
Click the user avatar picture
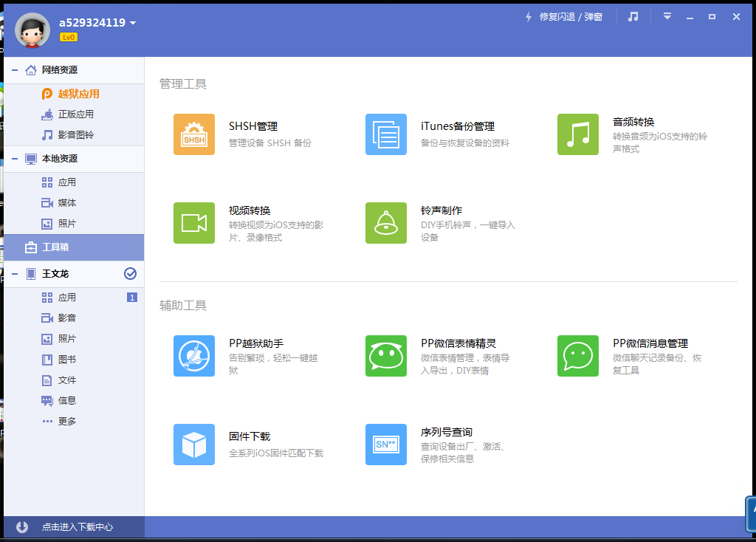(32, 30)
